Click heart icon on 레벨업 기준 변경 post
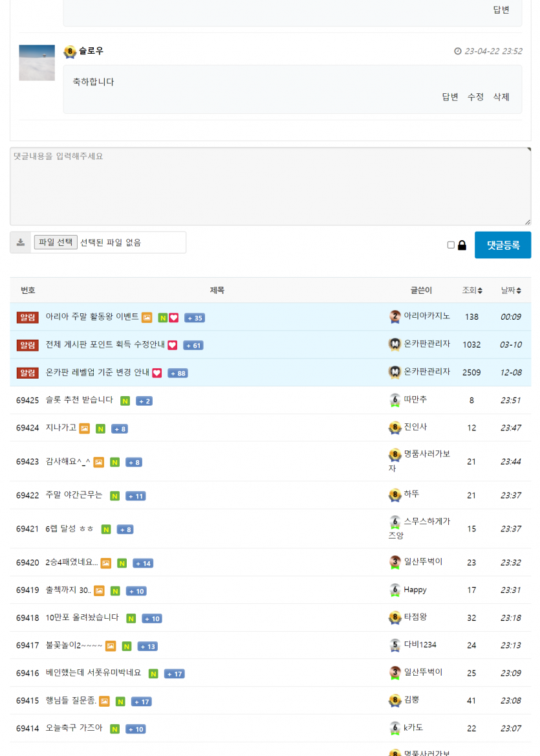The height and width of the screenshot is (756, 540). click(157, 373)
